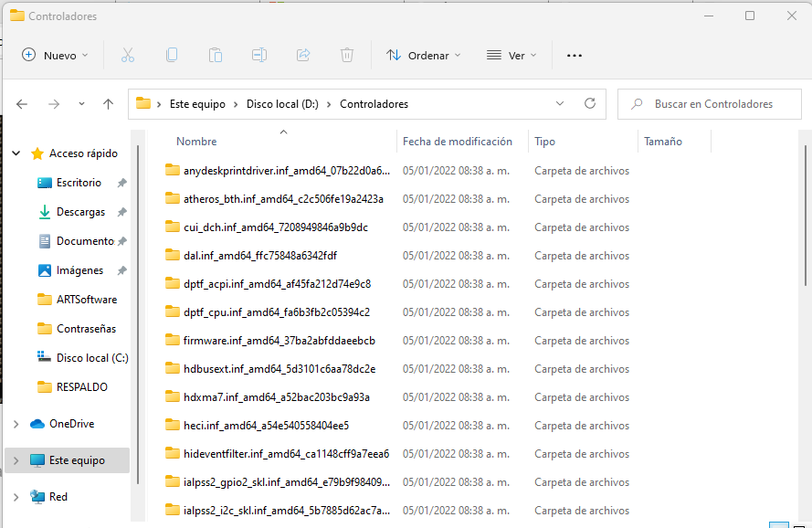Image resolution: width=812 pixels, height=528 pixels.
Task: Select the firmware.inf_amd64 folder
Action: coord(279,341)
